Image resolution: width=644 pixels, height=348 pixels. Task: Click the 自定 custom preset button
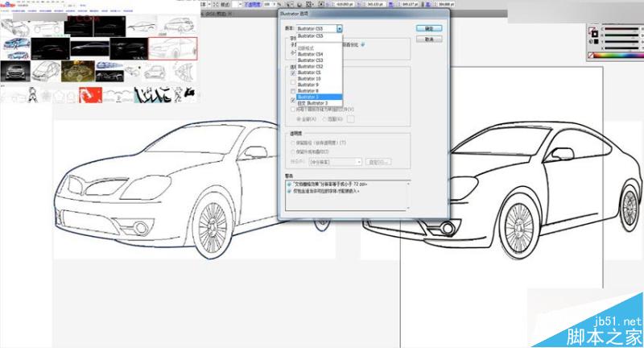(x=378, y=162)
